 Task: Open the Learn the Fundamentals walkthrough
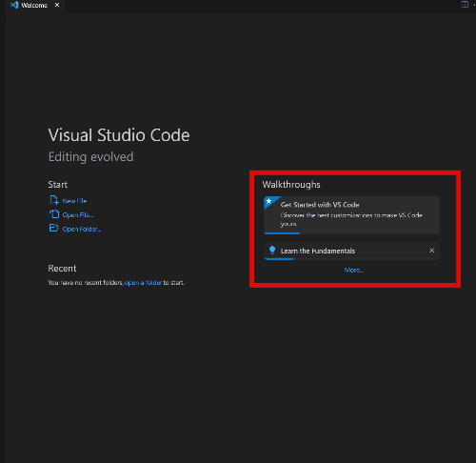(351, 251)
